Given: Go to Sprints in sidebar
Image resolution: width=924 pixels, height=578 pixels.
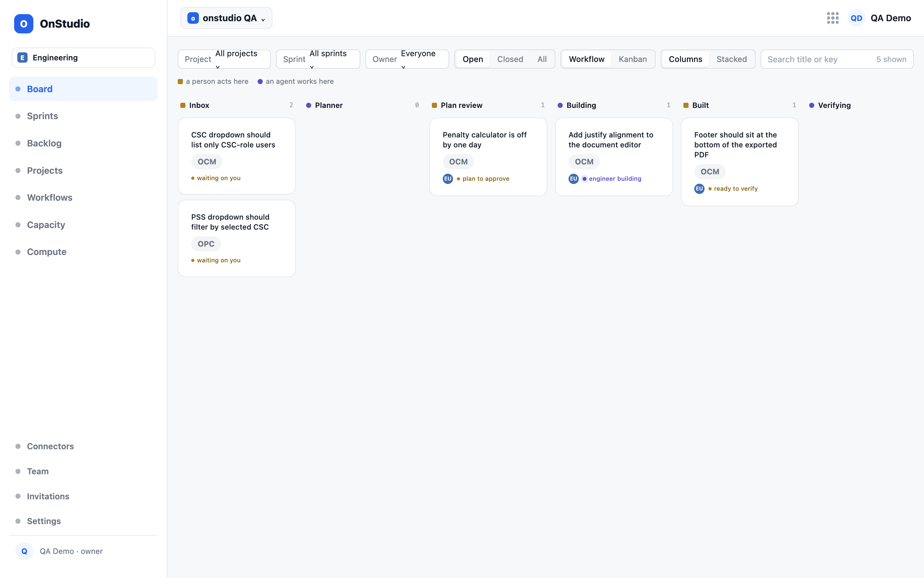Looking at the screenshot, I should [83, 116].
